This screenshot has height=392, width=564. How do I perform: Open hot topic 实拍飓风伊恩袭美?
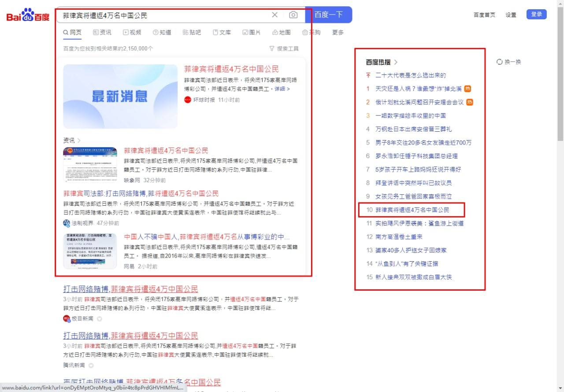[x=419, y=223]
